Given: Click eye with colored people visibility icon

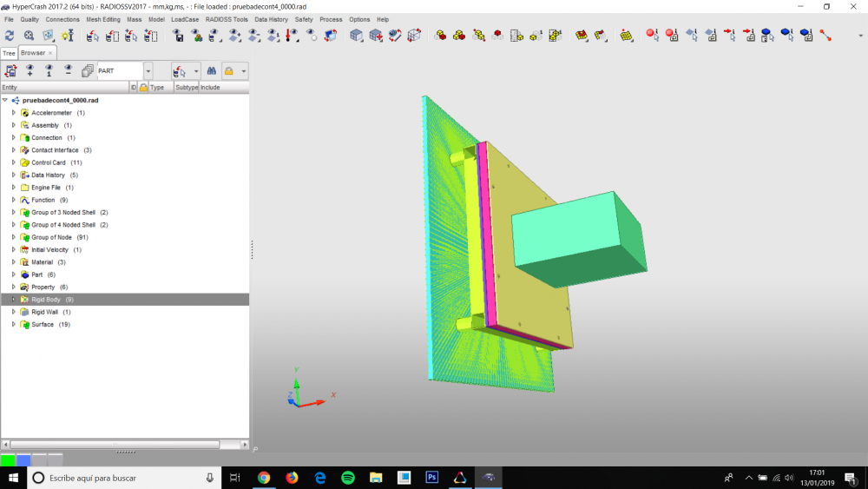Looking at the screenshot, I should pyautogui.click(x=196, y=36).
